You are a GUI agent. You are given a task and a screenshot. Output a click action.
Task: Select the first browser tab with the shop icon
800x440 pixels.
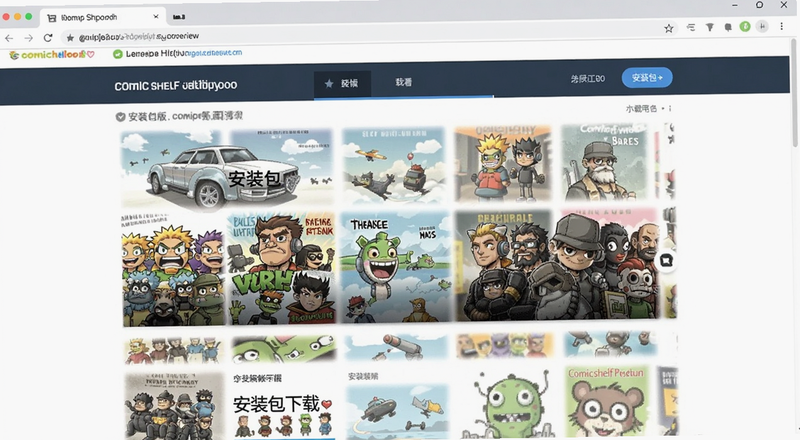pyautogui.click(x=102, y=17)
